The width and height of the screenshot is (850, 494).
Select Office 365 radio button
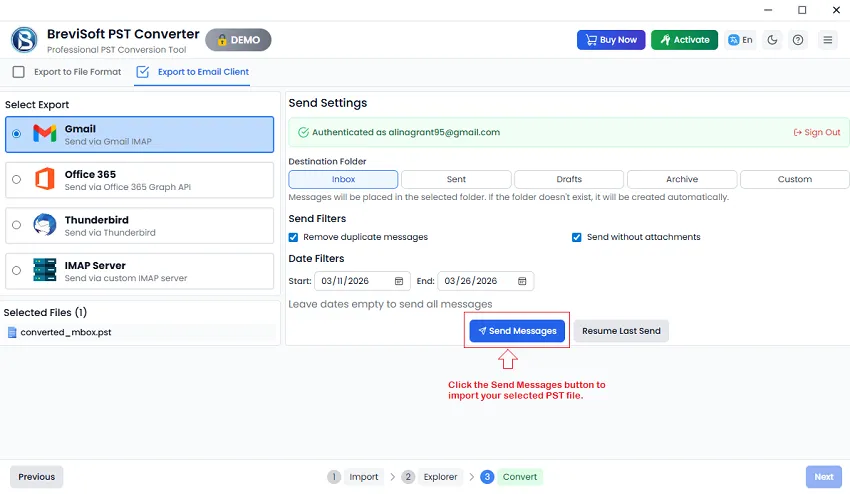click(x=17, y=179)
